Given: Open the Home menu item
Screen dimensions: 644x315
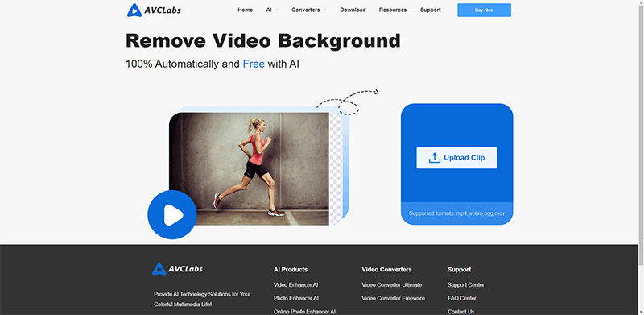Looking at the screenshot, I should click(x=246, y=10).
